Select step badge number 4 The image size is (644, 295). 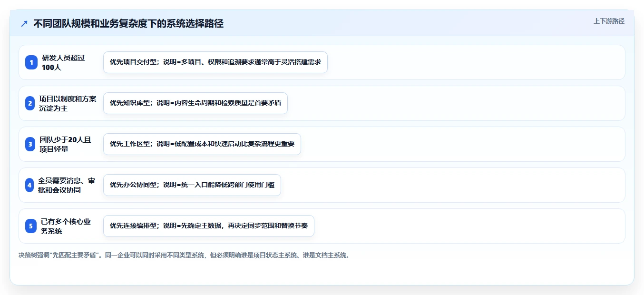coord(29,185)
